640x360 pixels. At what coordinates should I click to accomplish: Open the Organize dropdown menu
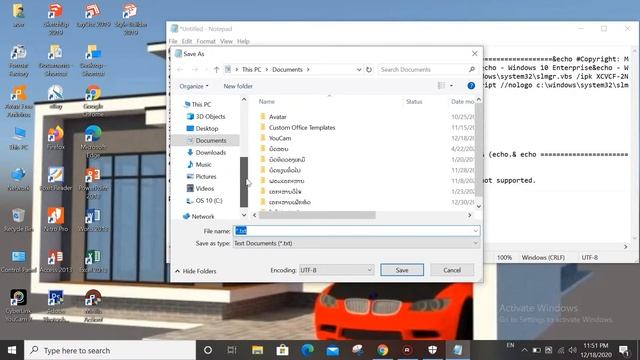coord(194,86)
